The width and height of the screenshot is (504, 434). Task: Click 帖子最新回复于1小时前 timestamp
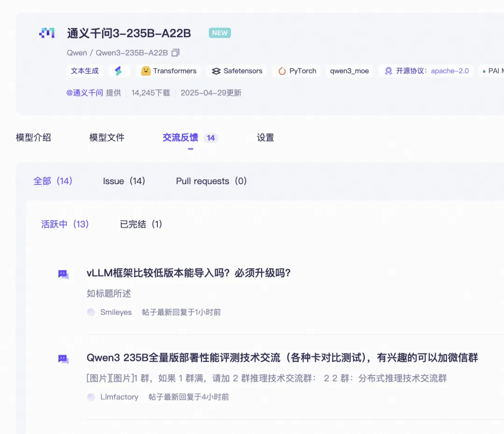181,312
